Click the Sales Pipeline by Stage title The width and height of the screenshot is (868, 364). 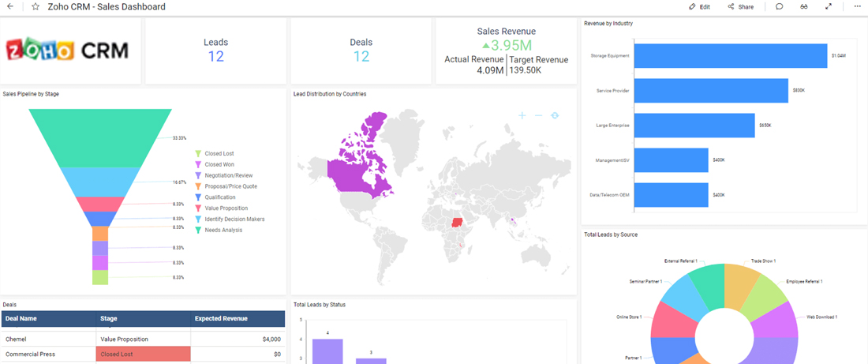(31, 94)
